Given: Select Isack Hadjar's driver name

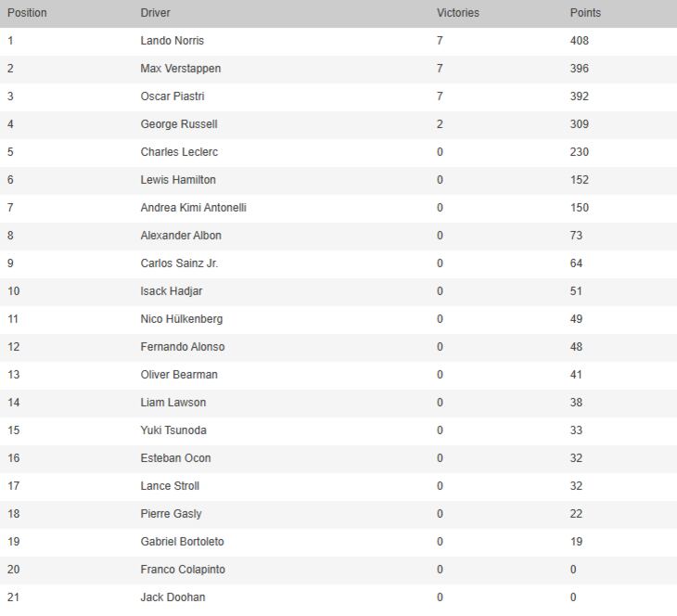Looking at the screenshot, I should (x=171, y=291).
